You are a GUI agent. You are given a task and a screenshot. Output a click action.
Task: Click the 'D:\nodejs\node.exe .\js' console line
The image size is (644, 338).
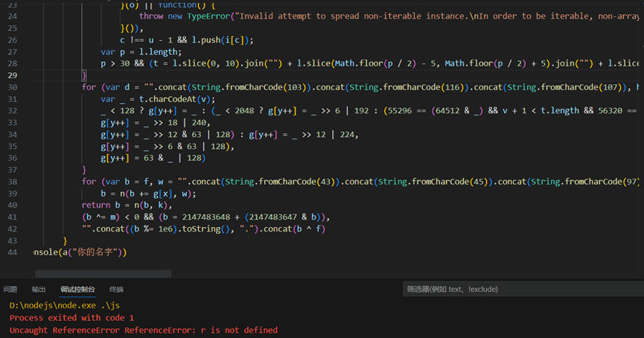pos(65,305)
